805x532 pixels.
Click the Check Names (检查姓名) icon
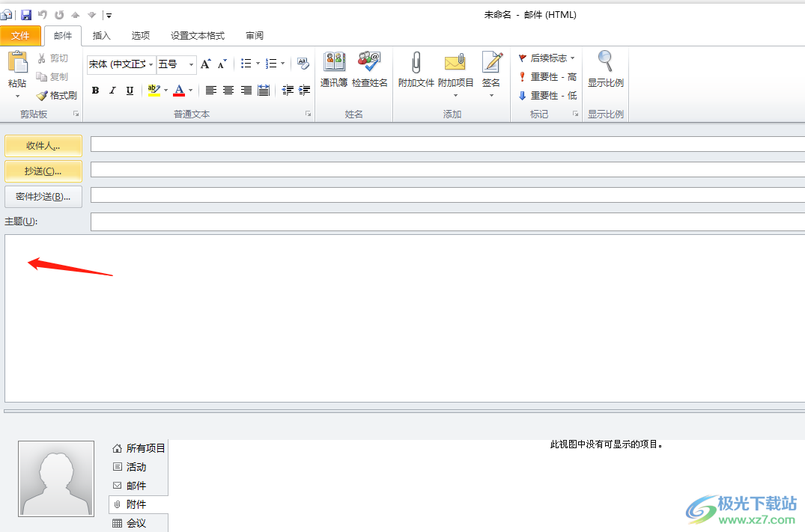[369, 63]
